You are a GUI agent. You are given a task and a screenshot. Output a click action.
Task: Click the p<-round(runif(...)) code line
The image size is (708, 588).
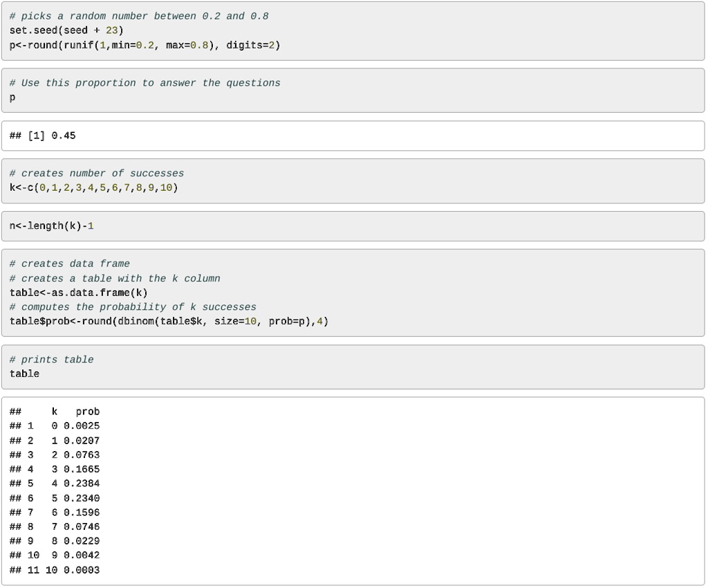click(145, 45)
